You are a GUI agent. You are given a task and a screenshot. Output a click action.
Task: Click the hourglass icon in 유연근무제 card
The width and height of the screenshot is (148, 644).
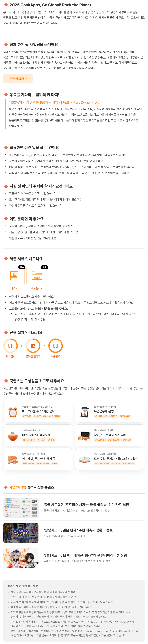tap(84, 412)
